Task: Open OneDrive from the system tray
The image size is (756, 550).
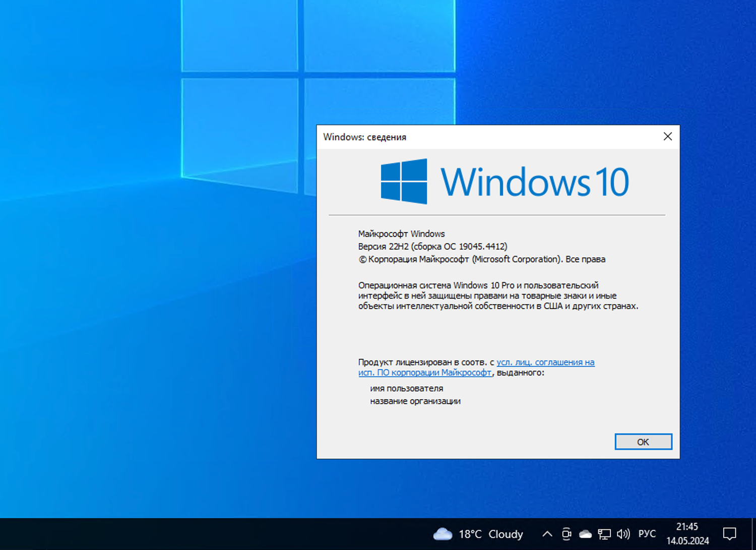Action: (585, 534)
